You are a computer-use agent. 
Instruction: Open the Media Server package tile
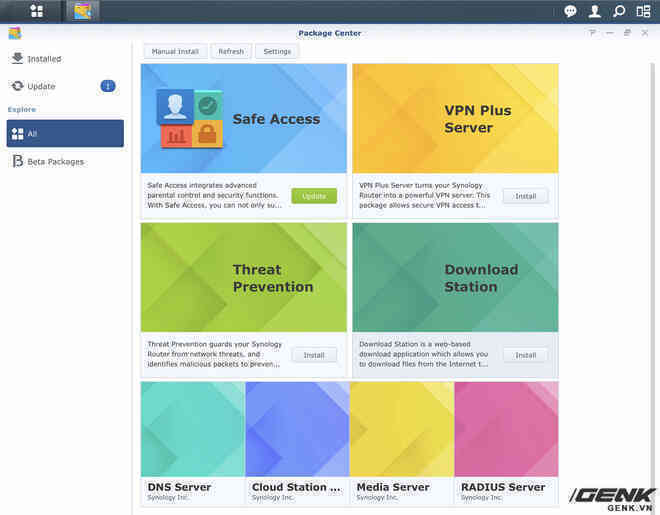coord(402,443)
